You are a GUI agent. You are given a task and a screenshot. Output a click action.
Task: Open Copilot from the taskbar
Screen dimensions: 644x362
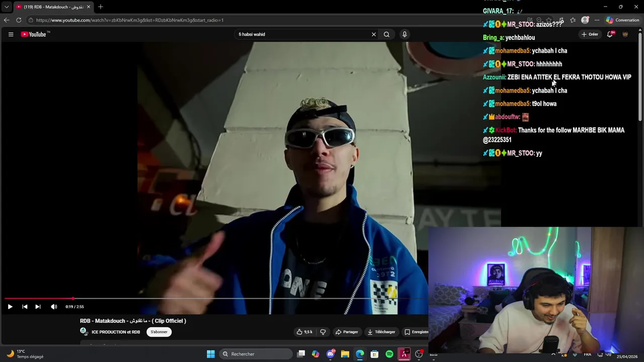[x=315, y=354]
